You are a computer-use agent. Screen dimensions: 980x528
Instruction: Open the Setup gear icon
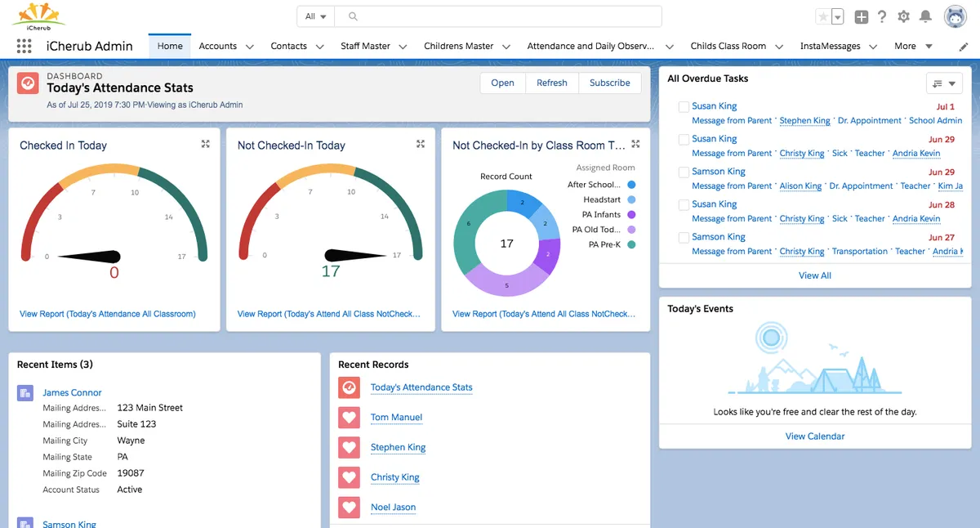pos(903,16)
